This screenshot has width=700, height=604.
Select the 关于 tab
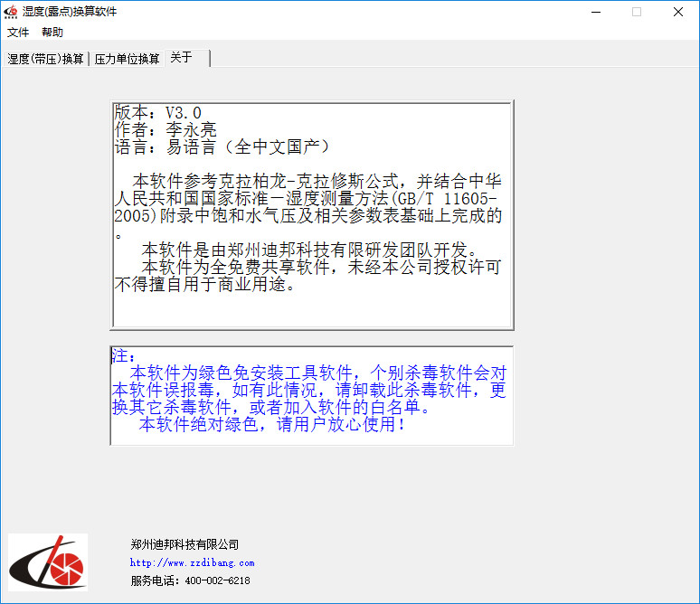(x=187, y=58)
